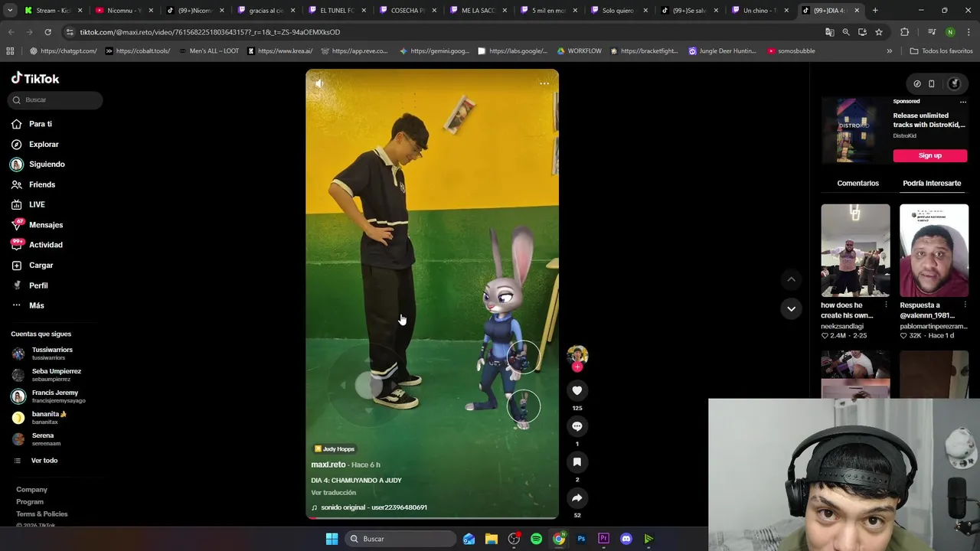The width and height of the screenshot is (980, 551).
Task: Click the Chrome address bar URL
Action: [210, 32]
